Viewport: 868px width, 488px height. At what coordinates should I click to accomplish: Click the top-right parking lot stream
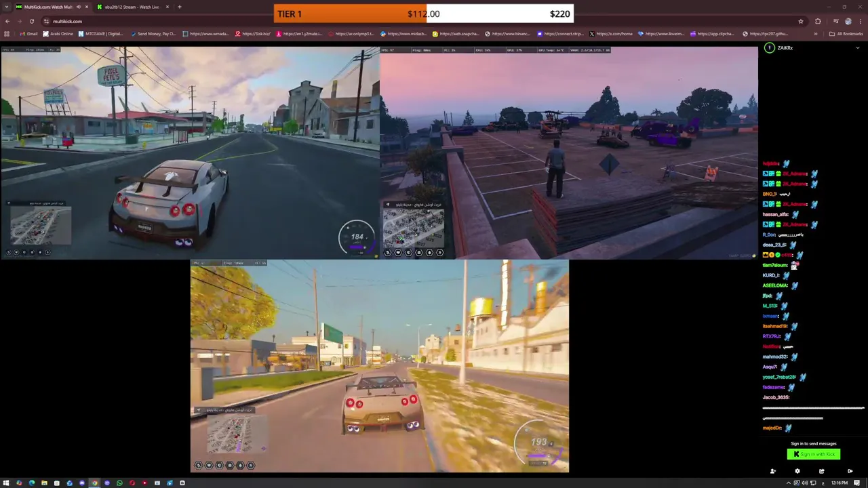(x=569, y=152)
